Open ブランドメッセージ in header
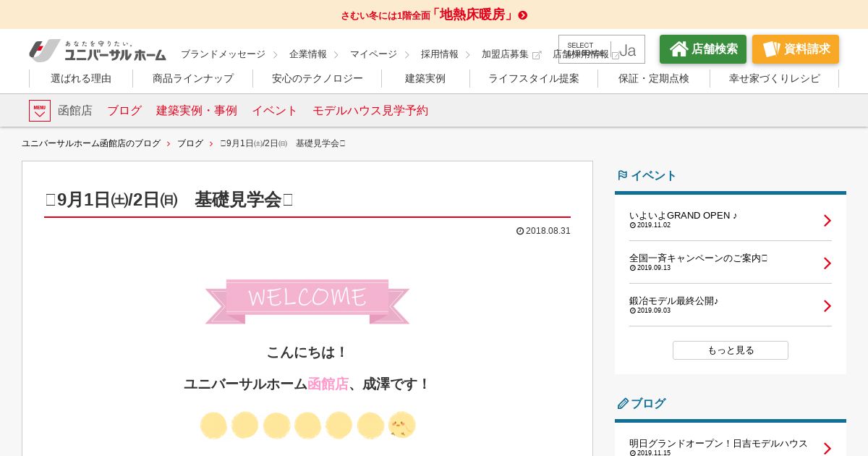This screenshot has height=456, width=868. 223,54
